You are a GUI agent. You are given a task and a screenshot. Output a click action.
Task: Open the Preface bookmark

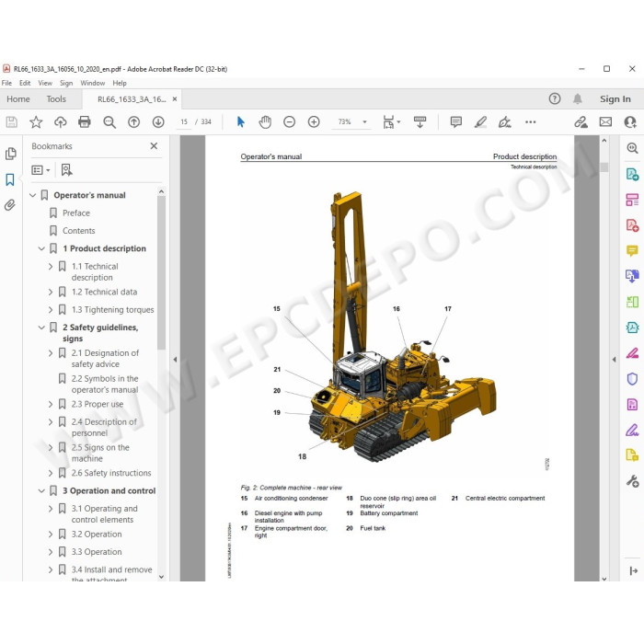coord(76,213)
